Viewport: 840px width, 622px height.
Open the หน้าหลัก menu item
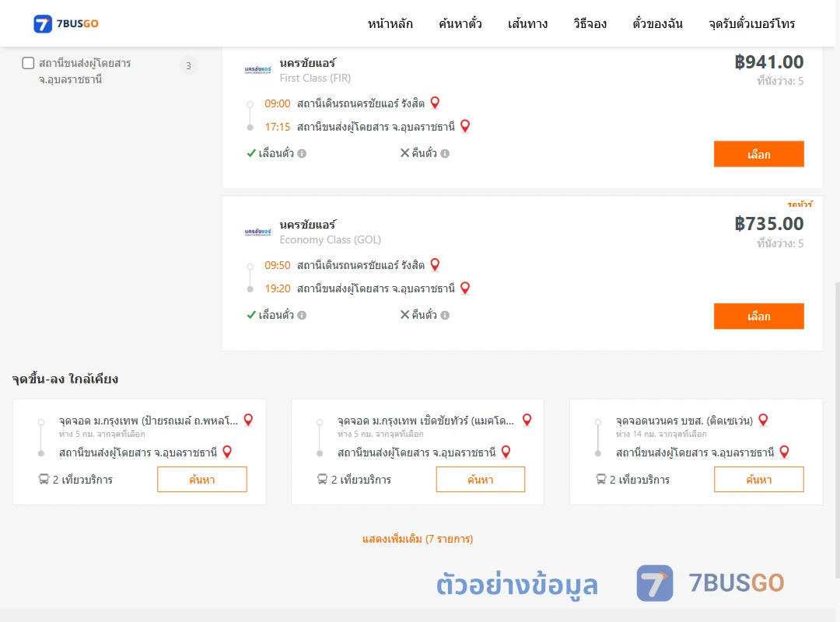[390, 23]
